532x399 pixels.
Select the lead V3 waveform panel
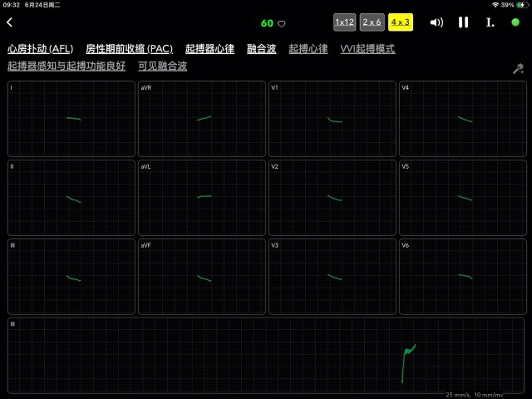332,277
